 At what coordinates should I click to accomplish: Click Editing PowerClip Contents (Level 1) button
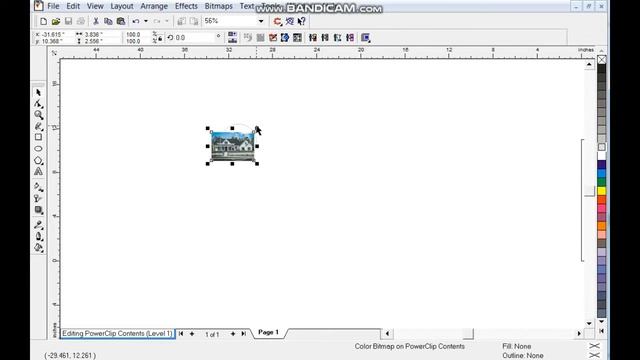[118, 333]
